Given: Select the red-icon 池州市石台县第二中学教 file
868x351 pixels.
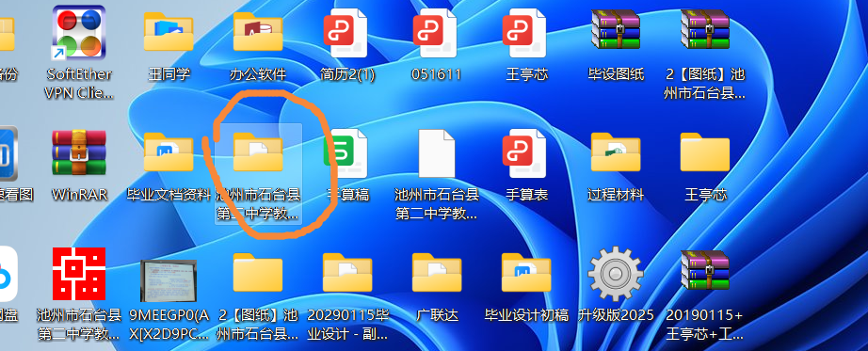Looking at the screenshot, I should click(x=78, y=274).
